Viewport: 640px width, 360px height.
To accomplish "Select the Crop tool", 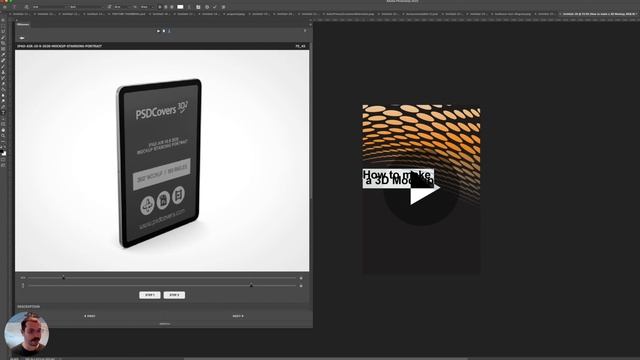I will [3, 43].
